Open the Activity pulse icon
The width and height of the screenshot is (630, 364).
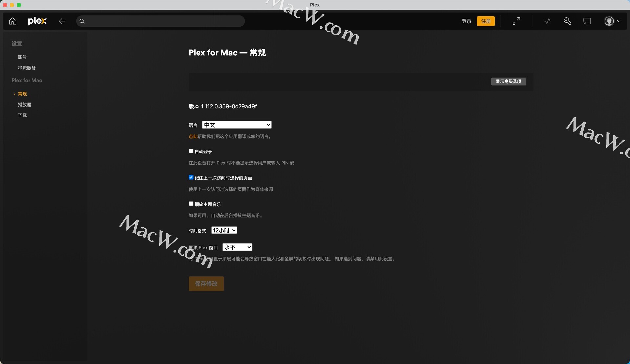click(547, 21)
